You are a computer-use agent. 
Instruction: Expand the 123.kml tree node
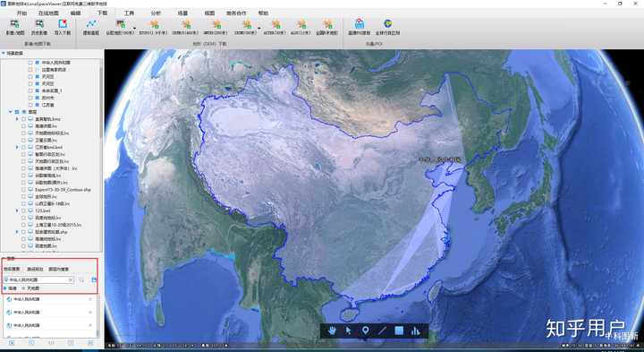click(17, 210)
